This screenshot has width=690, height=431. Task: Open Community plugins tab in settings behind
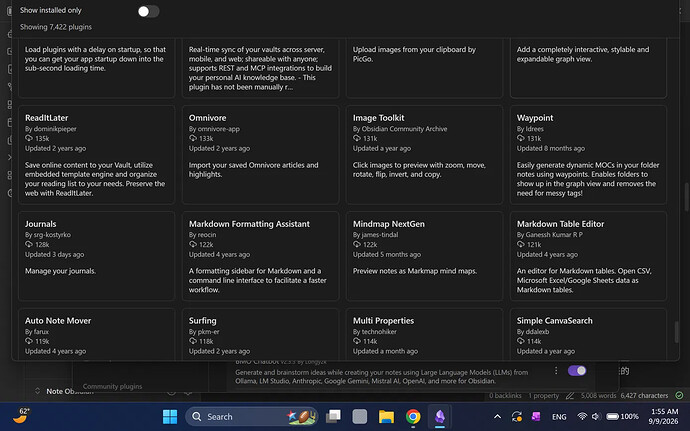(x=112, y=386)
